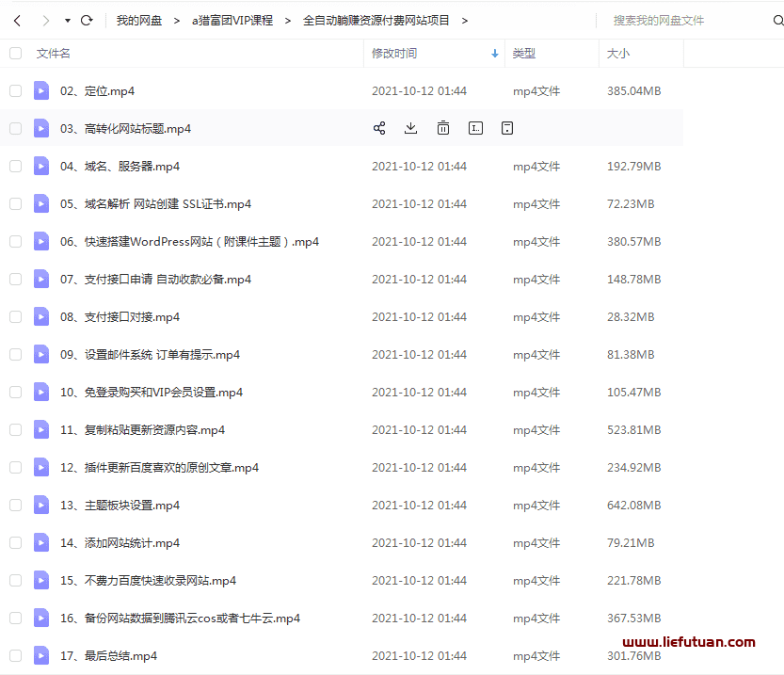Image resolution: width=784 pixels, height=675 pixels.
Task: Open file name 02、定位.mp4
Action: pos(98,91)
